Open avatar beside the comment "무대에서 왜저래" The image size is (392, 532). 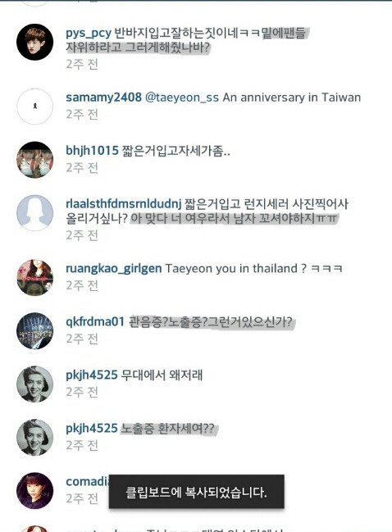(35, 384)
